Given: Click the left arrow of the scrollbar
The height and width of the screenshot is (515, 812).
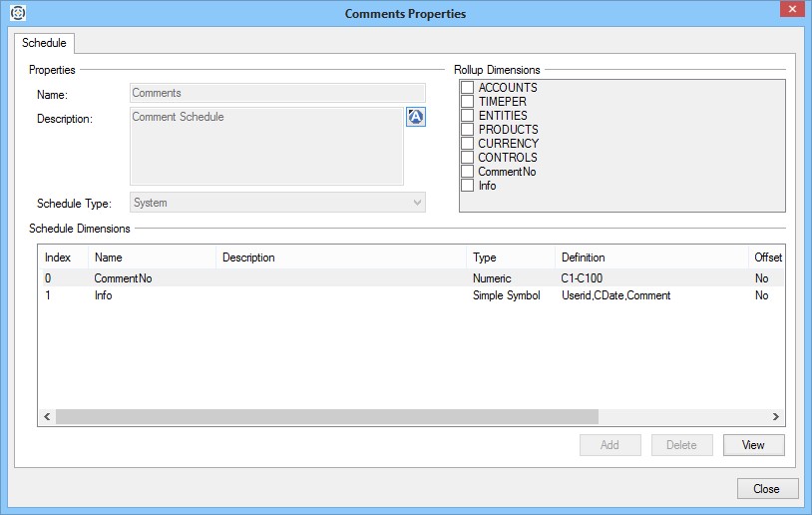Looking at the screenshot, I should point(47,417).
